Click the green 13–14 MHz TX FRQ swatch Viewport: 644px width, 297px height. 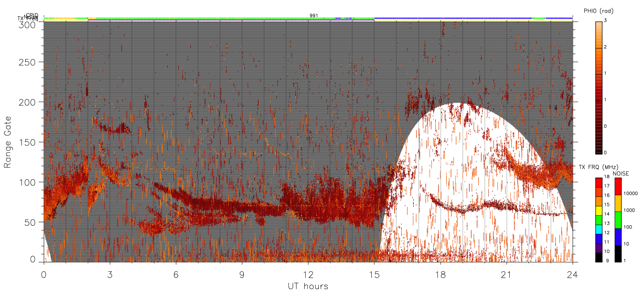[x=598, y=220]
